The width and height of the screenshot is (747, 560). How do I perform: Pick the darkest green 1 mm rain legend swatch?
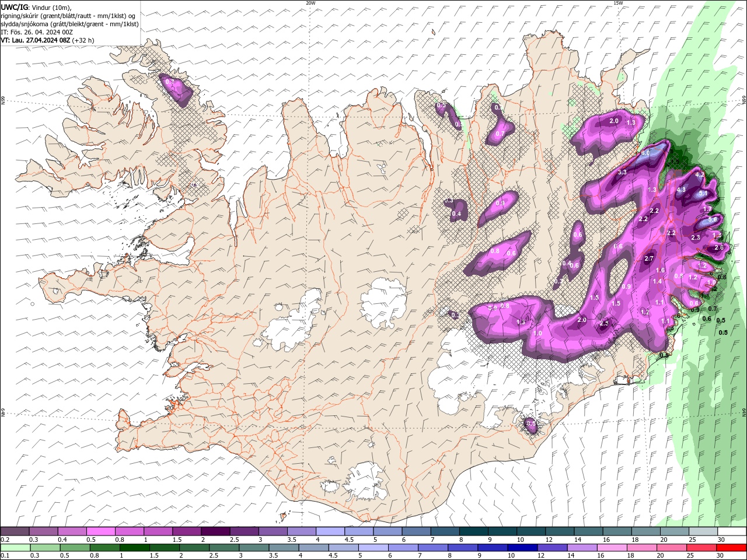coord(135,548)
